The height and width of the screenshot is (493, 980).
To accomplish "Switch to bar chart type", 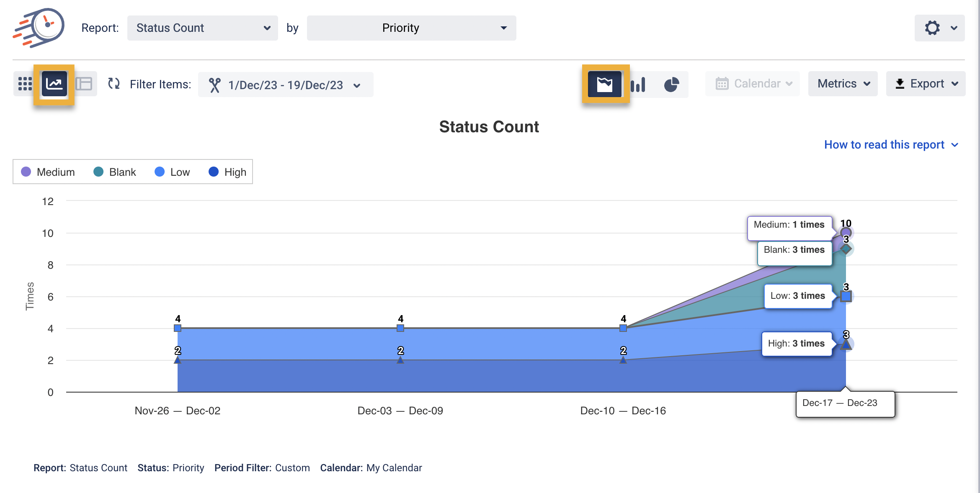I will (638, 85).
